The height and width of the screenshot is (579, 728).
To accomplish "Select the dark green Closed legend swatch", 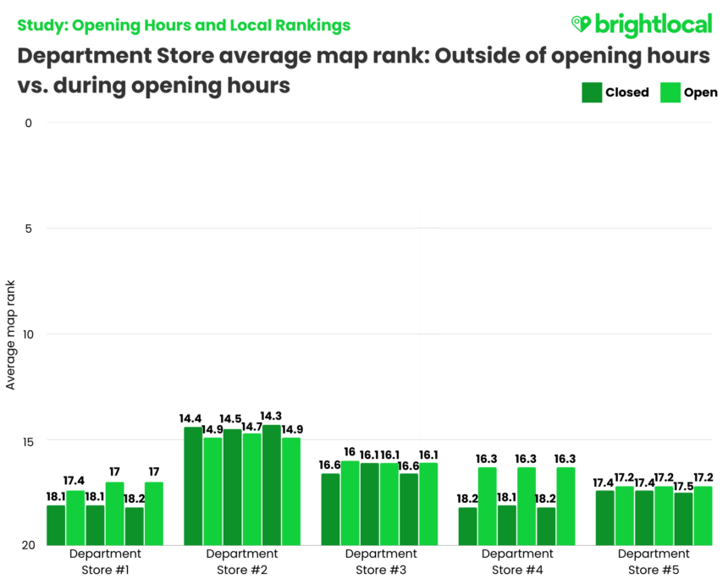I will (x=590, y=92).
